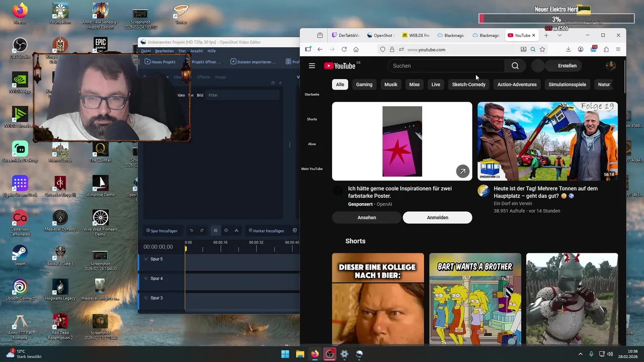This screenshot has width=644, height=362.
Task: Click Neues Projekt in OpenShot toolbar
Action: click(160, 62)
